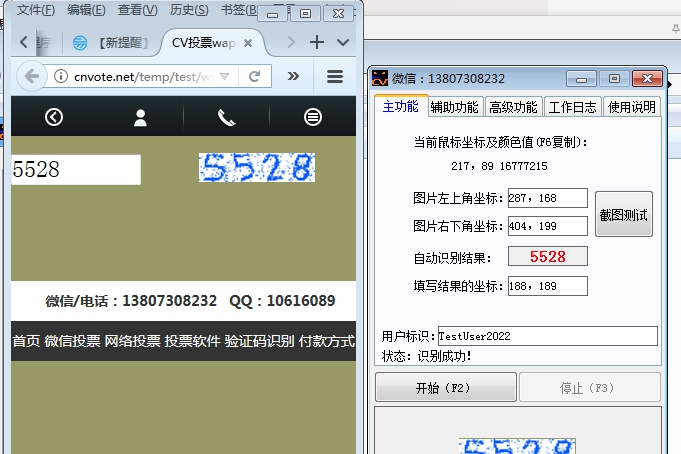Viewport: 681px width, 454px height.
Task: Reload the page with the refresh icon
Action: [255, 76]
